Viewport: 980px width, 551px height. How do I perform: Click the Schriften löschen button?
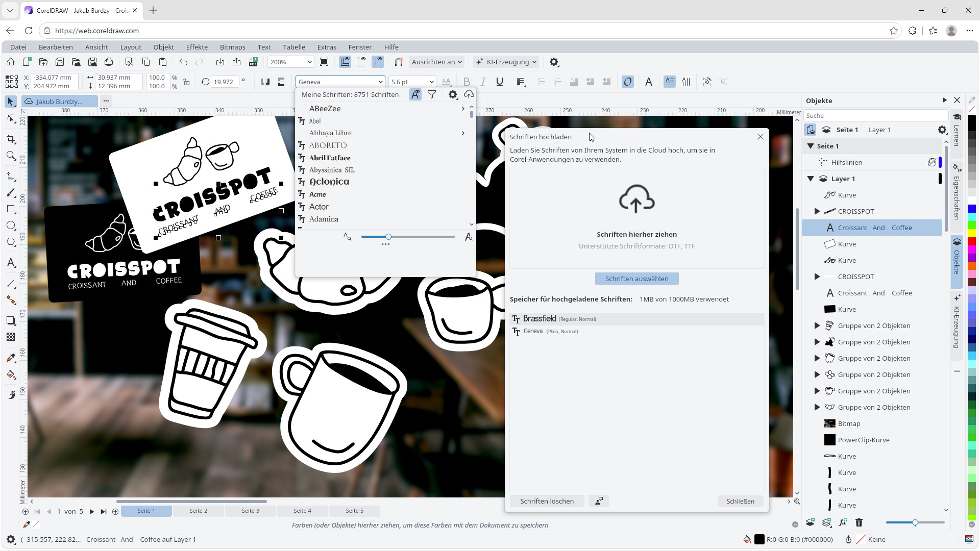(x=547, y=501)
